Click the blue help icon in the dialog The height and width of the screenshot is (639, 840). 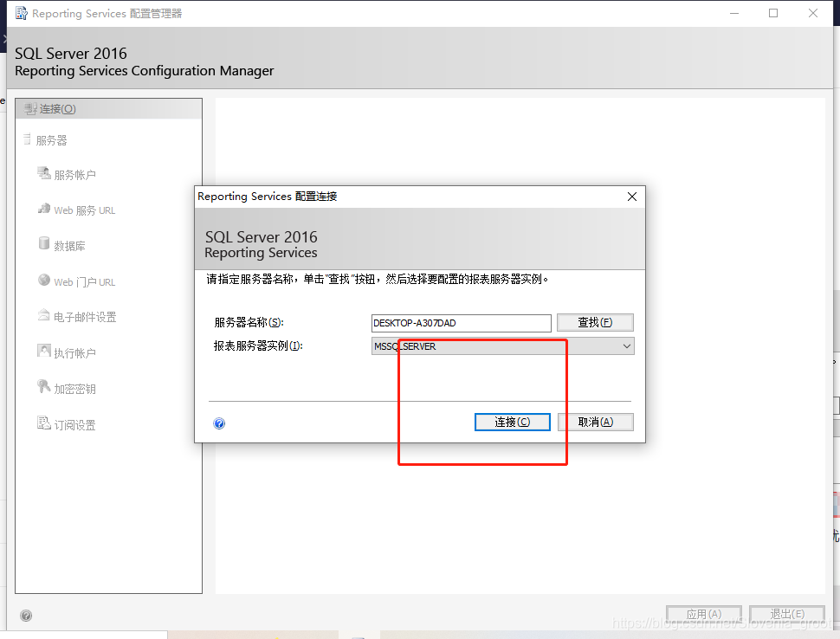pyautogui.click(x=219, y=423)
